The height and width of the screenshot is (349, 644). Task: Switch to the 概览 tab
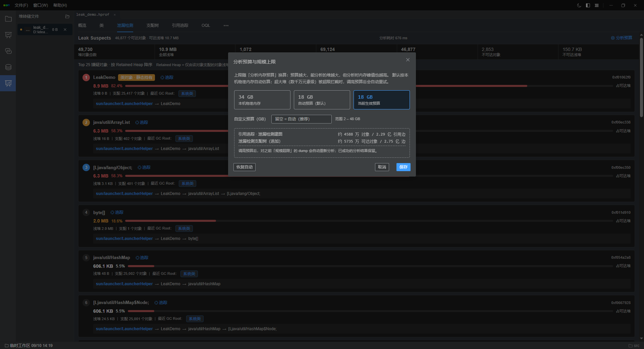pyautogui.click(x=82, y=26)
